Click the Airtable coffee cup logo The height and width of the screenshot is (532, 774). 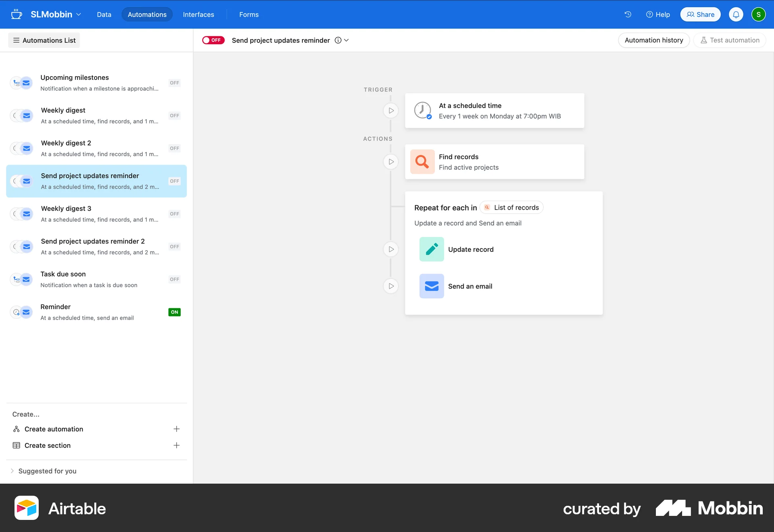coord(17,14)
